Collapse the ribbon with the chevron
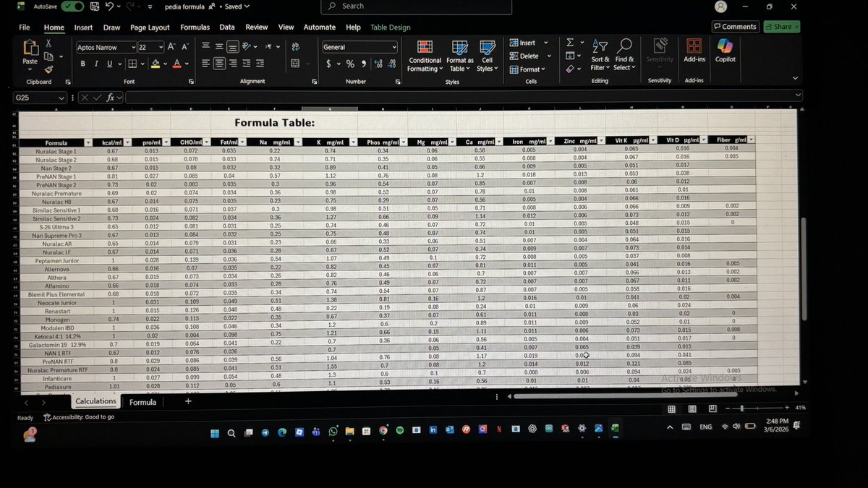This screenshot has height=488, width=868. [796, 78]
